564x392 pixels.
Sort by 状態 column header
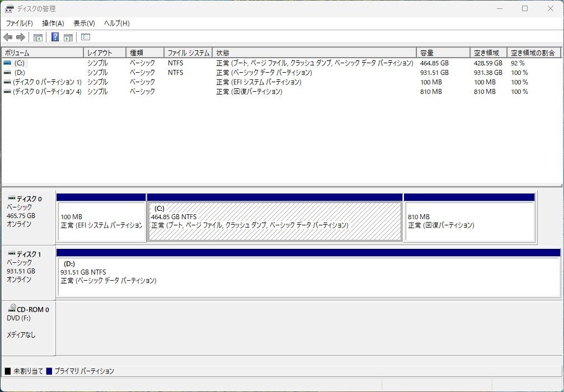[x=314, y=53]
